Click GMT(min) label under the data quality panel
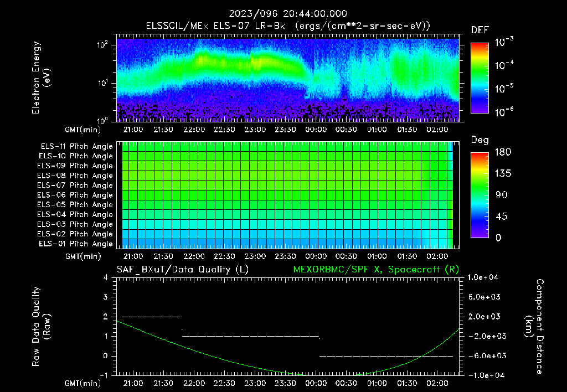 tap(83, 384)
